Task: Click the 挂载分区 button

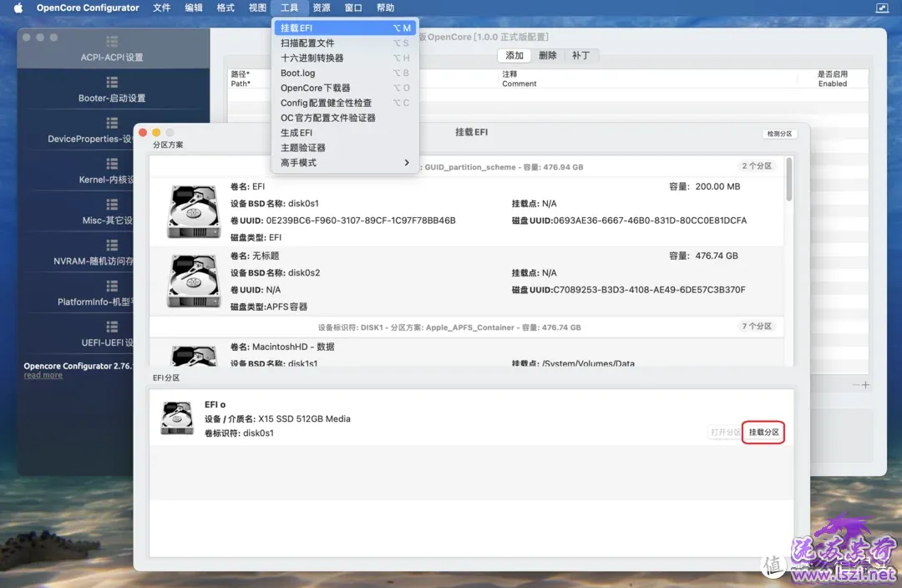Action: [x=763, y=432]
